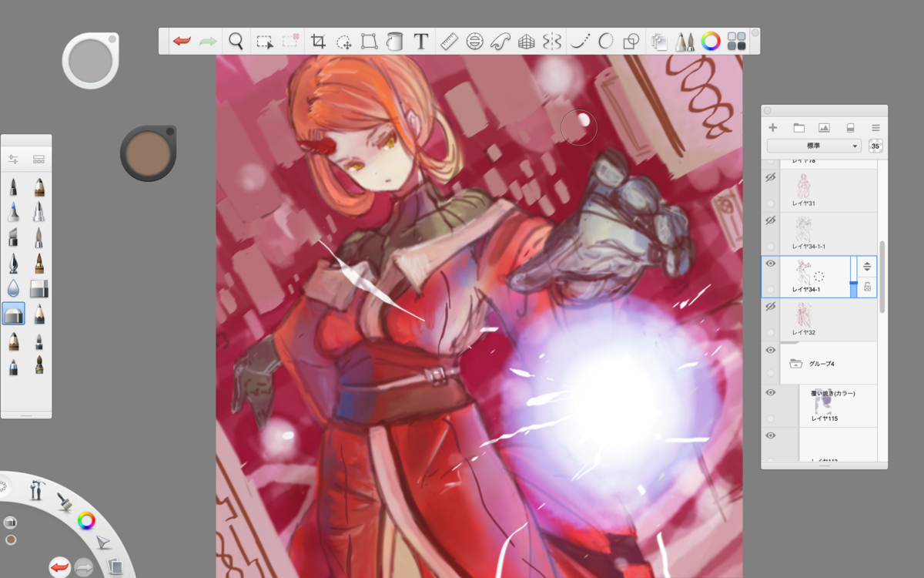The width and height of the screenshot is (924, 578).
Task: Hide the active layer レイヤ34-1
Action: pyautogui.click(x=770, y=264)
